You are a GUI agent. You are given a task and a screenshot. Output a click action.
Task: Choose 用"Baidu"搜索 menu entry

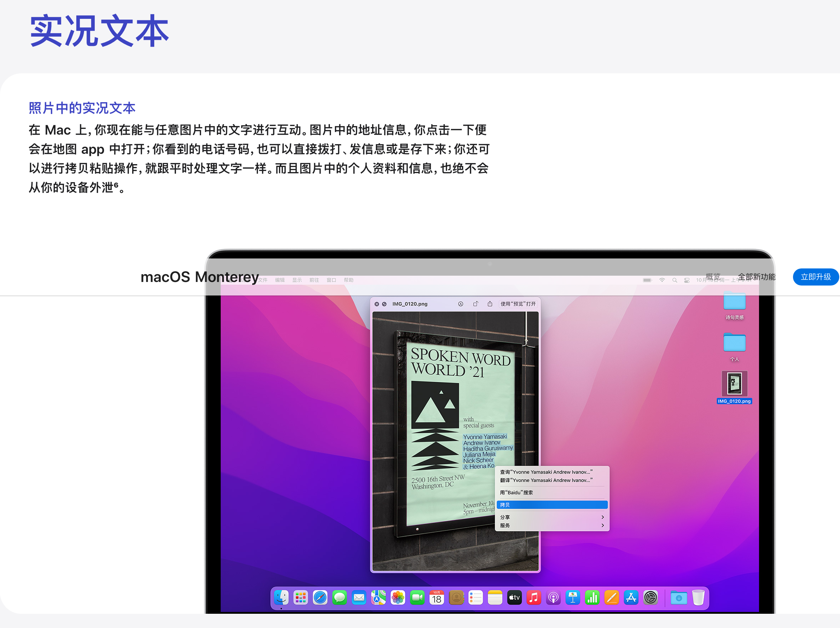click(x=517, y=492)
